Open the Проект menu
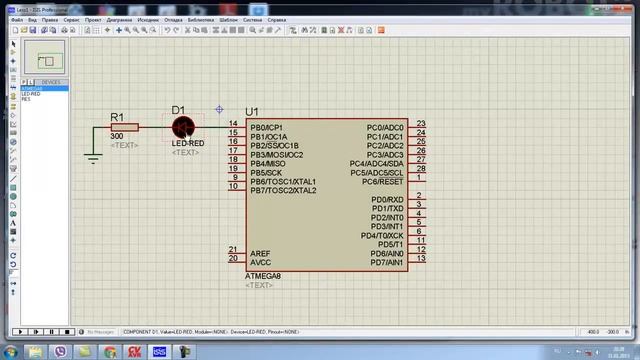Image resolution: width=640 pixels, height=360 pixels. (93, 20)
